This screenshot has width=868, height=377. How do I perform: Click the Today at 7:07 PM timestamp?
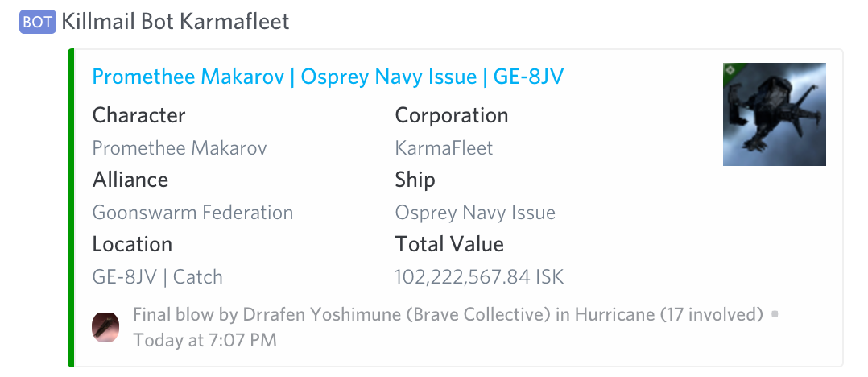point(205,340)
